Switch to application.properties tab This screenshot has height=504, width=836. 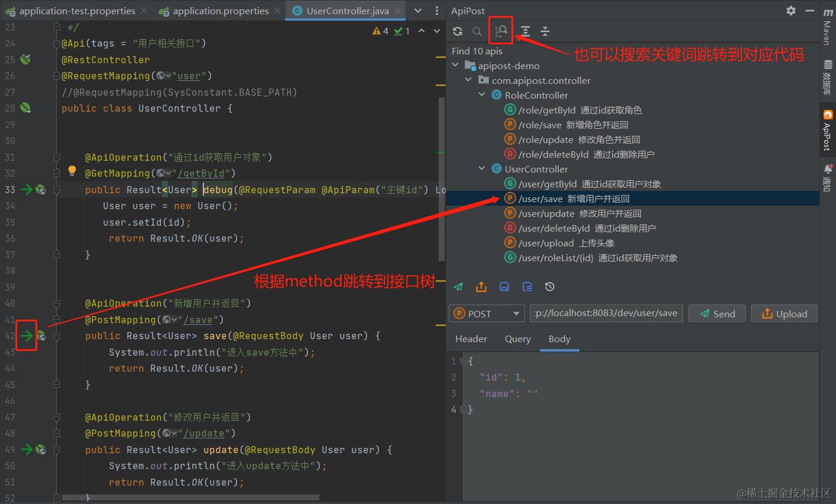(x=221, y=11)
